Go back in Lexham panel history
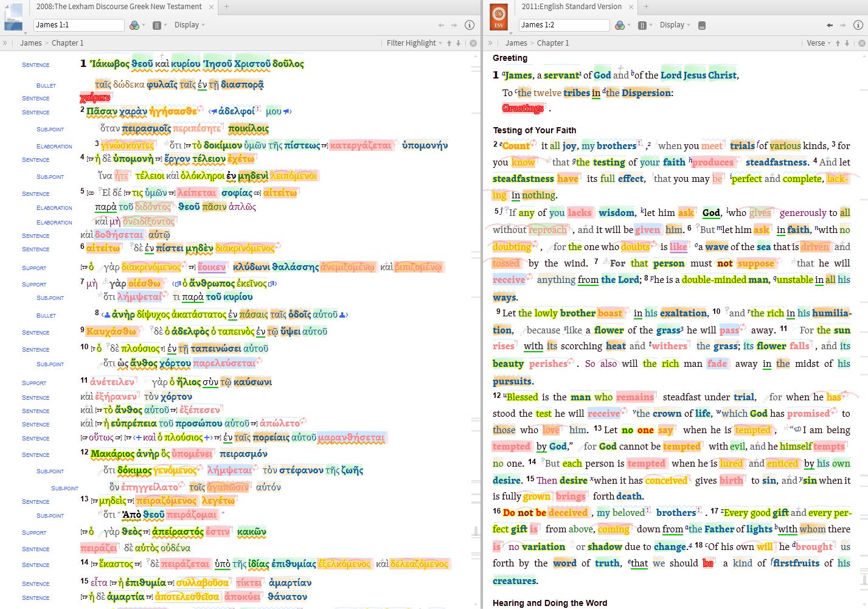 (441, 25)
